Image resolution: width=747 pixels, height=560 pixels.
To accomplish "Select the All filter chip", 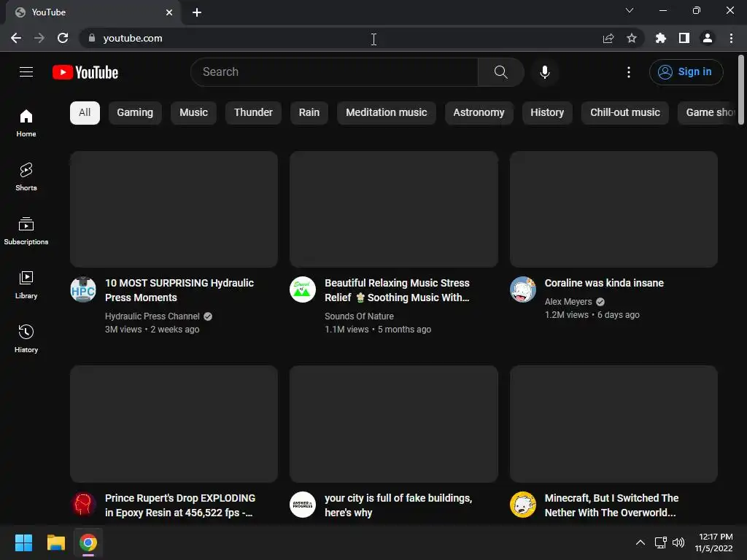I will (x=85, y=113).
